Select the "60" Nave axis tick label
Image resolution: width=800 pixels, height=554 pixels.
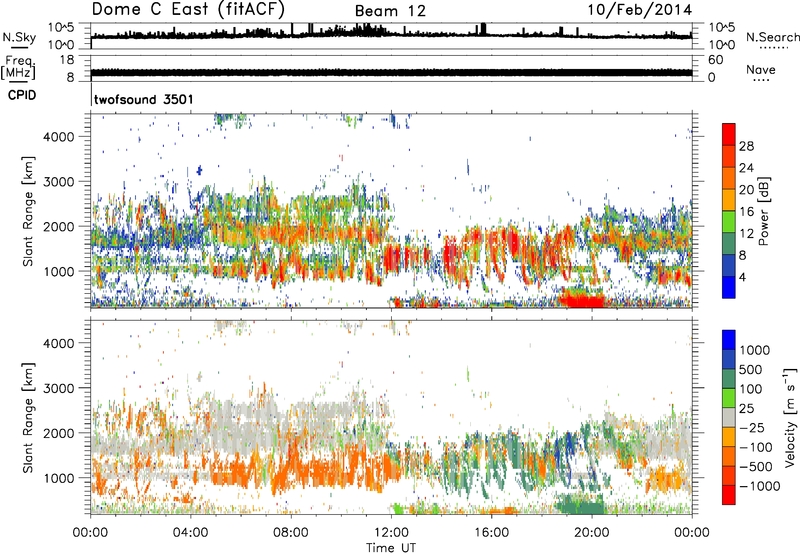point(716,60)
